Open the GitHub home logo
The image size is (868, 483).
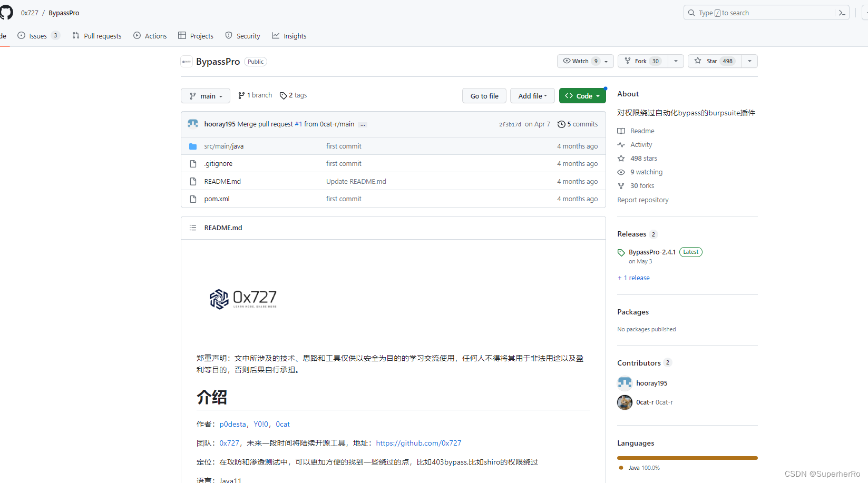tap(6, 12)
